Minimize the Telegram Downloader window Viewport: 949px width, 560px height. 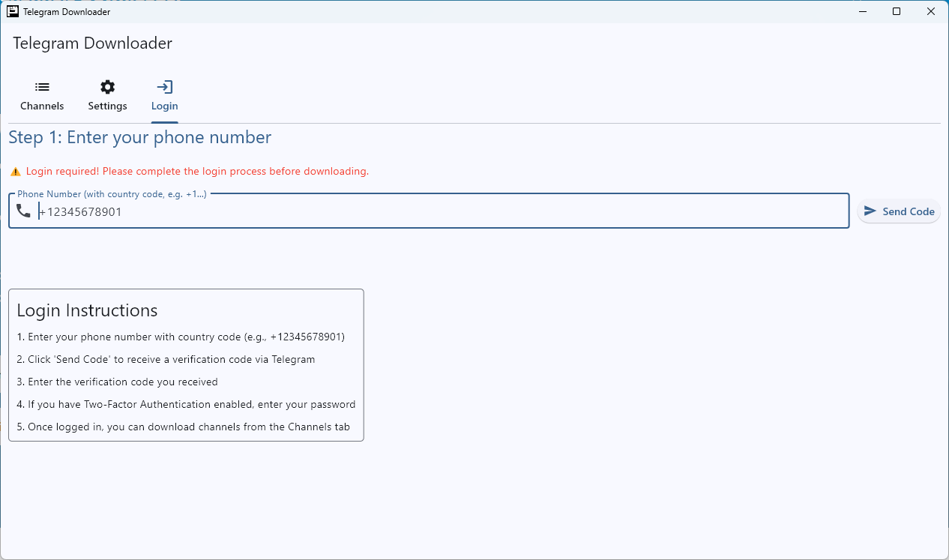862,11
